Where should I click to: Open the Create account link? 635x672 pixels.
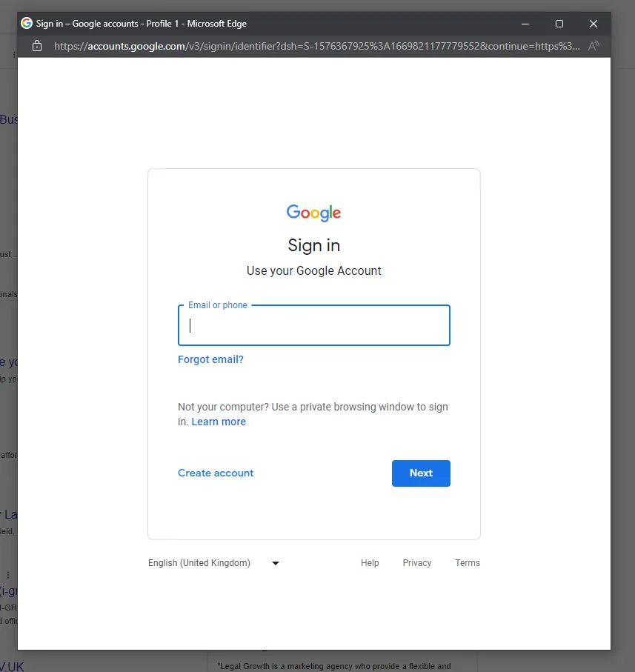pos(216,473)
